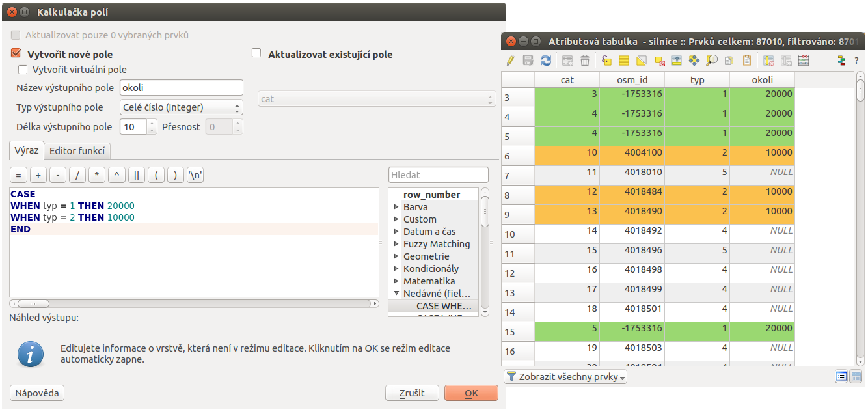The width and height of the screenshot is (868, 414).
Task: Enable 'Vytvořit virtuální pole' checkbox
Action: [23, 69]
